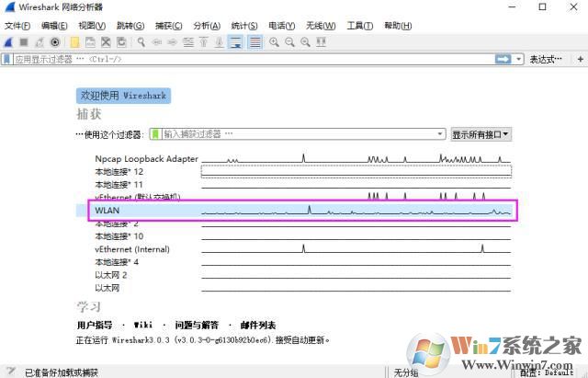Viewport: 588px width, 378px height.
Task: Open display filter history dropdown arrow
Action: click(x=518, y=59)
